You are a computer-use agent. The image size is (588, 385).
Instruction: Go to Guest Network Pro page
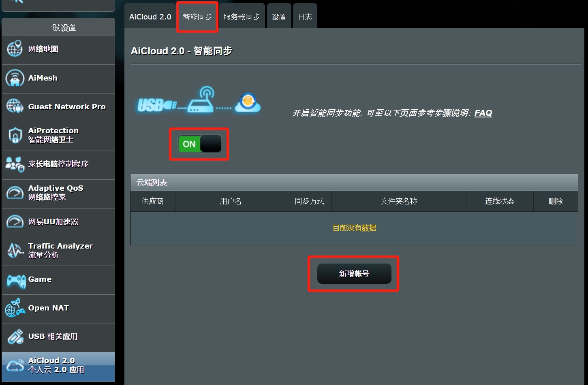(58, 107)
